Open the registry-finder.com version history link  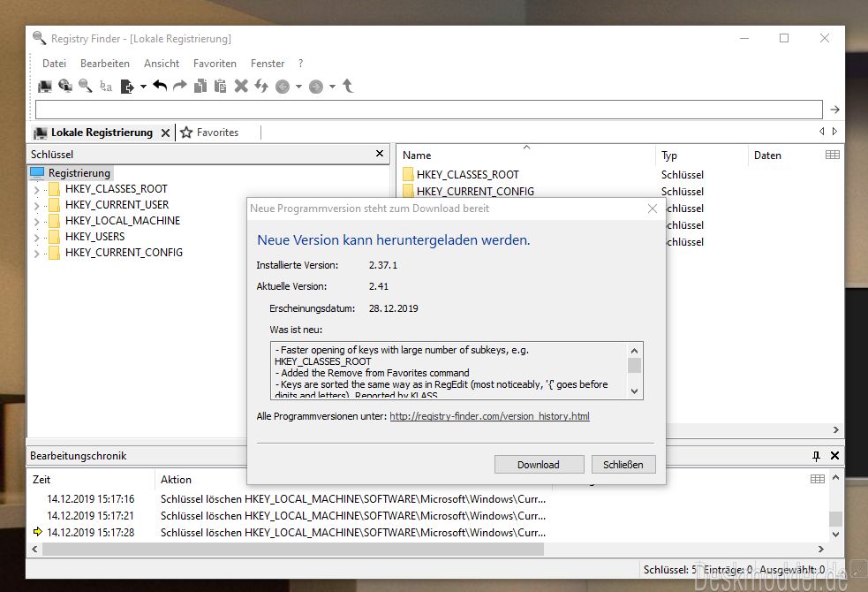point(489,416)
